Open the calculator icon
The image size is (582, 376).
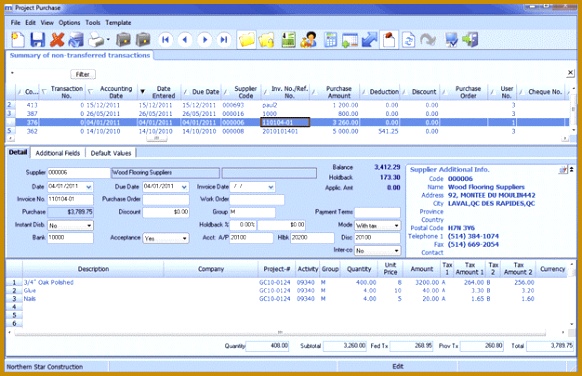[330, 40]
